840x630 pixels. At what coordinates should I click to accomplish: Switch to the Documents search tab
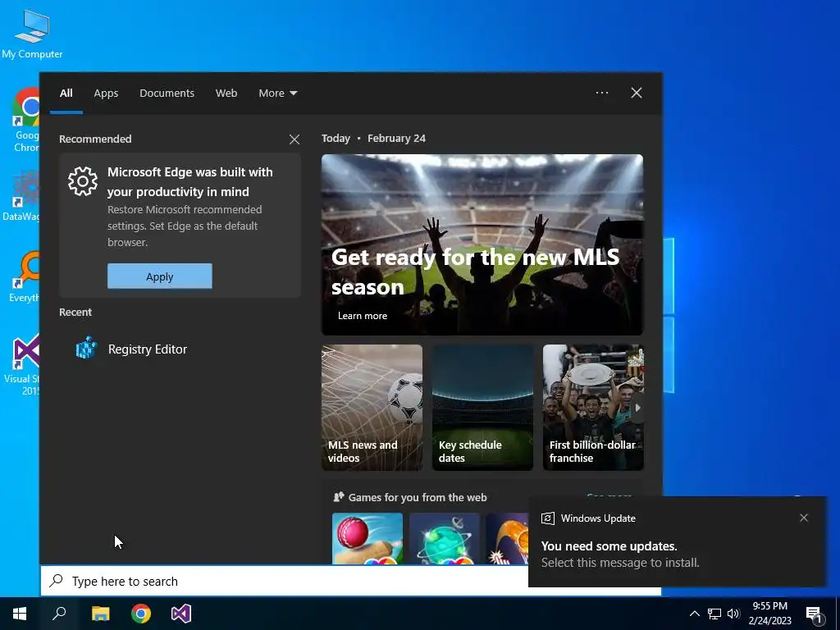click(167, 94)
